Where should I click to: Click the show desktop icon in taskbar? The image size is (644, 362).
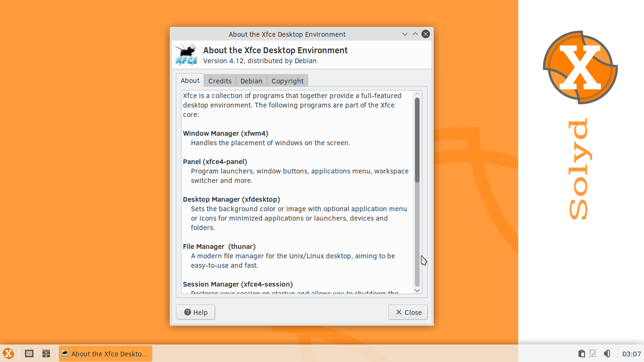pyautogui.click(x=29, y=354)
